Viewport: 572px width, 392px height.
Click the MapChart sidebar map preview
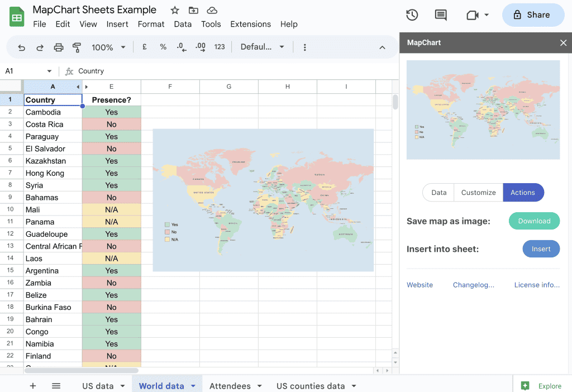[x=483, y=110]
